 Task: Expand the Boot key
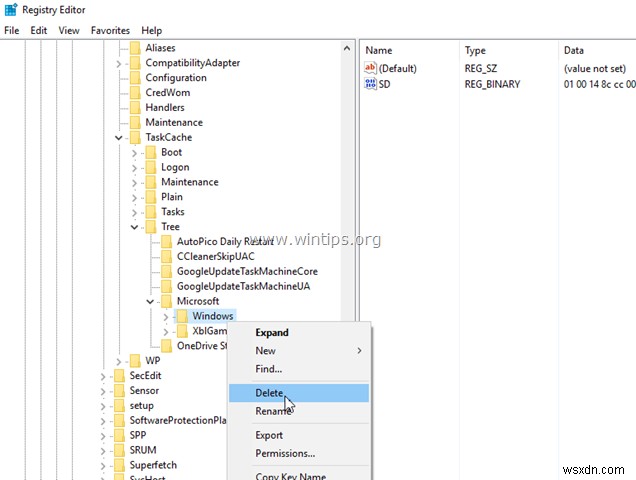(134, 153)
